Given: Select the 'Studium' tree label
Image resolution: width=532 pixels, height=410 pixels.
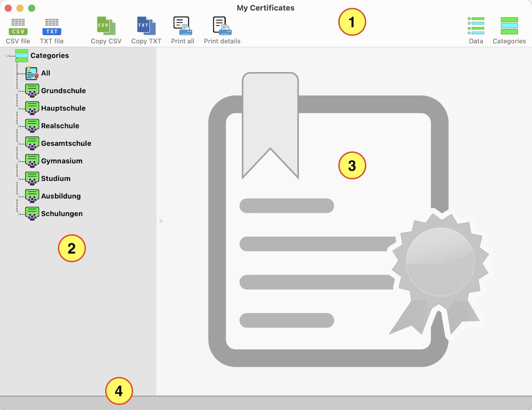Looking at the screenshot, I should [56, 178].
